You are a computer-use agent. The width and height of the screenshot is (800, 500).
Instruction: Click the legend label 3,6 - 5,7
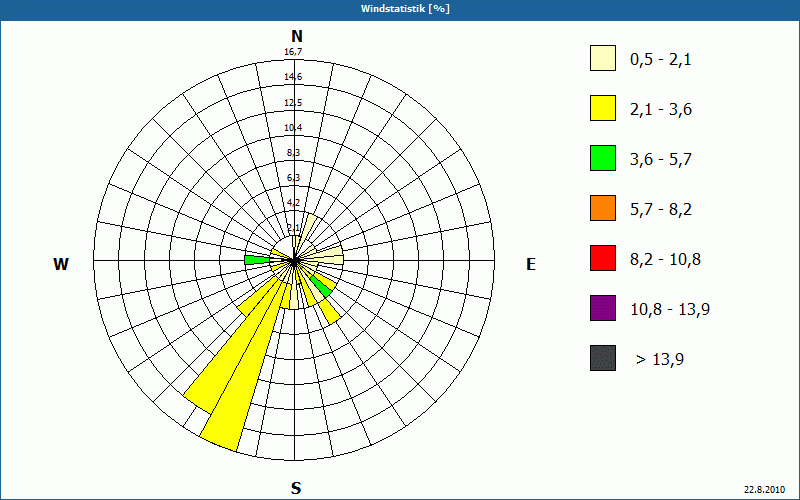[661, 160]
